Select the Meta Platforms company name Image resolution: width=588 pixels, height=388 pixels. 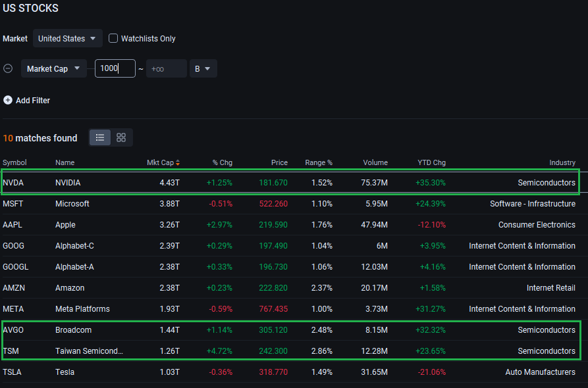point(82,309)
